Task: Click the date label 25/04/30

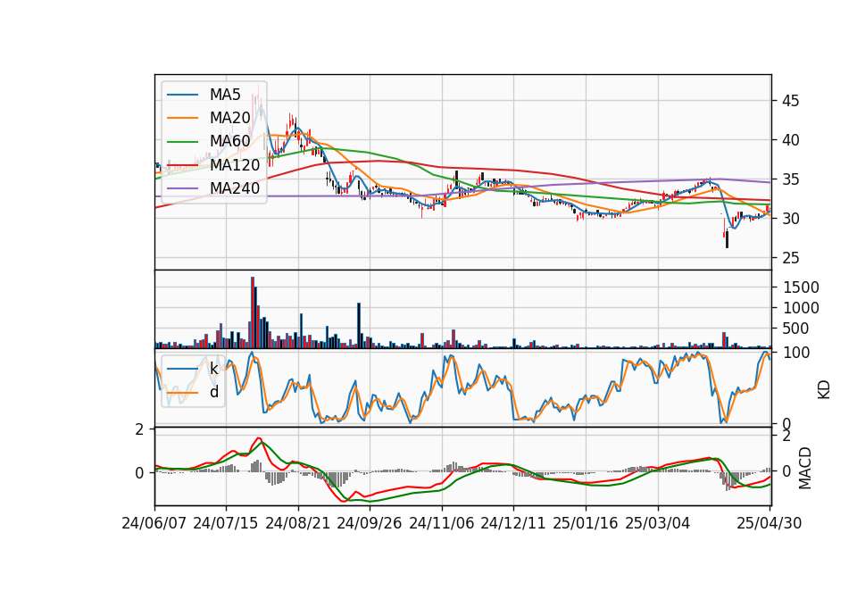Action: click(770, 524)
